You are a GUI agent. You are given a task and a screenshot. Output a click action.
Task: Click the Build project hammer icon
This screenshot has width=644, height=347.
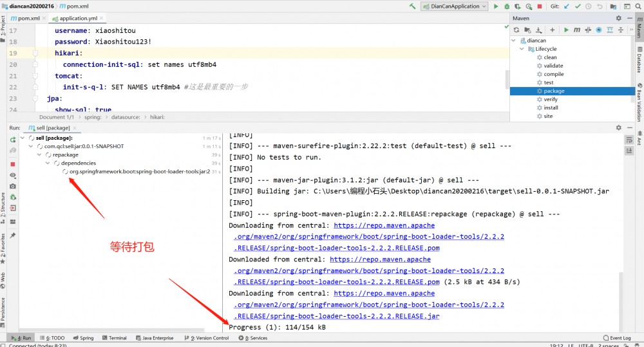(x=412, y=6)
